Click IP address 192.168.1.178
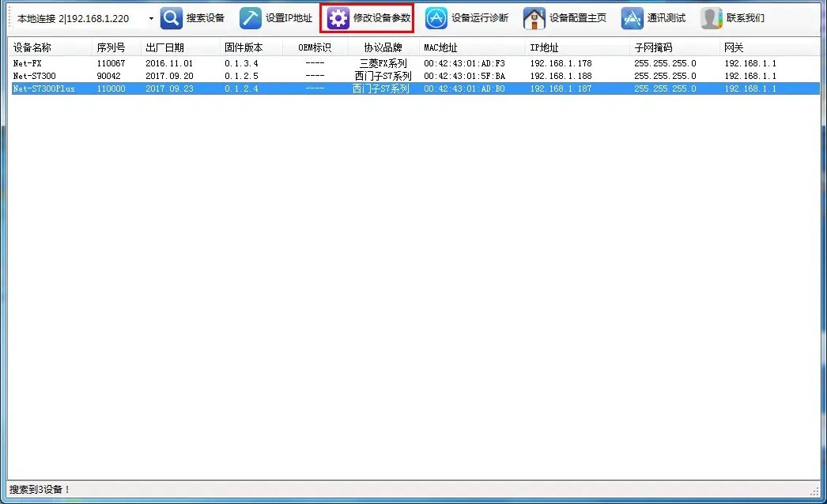The width and height of the screenshot is (827, 504). click(561, 63)
